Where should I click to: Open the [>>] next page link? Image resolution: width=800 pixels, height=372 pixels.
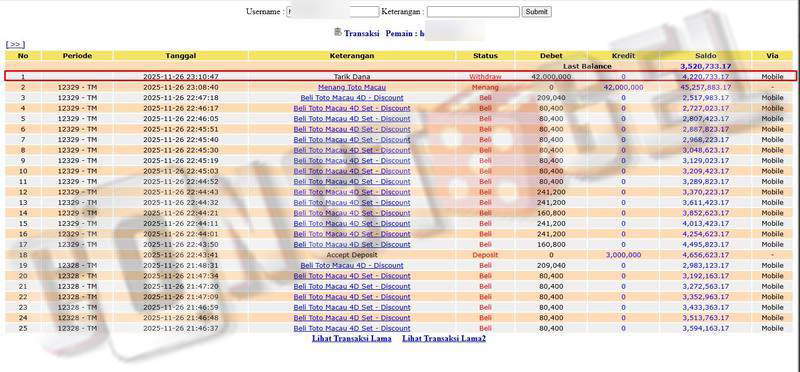15,44
